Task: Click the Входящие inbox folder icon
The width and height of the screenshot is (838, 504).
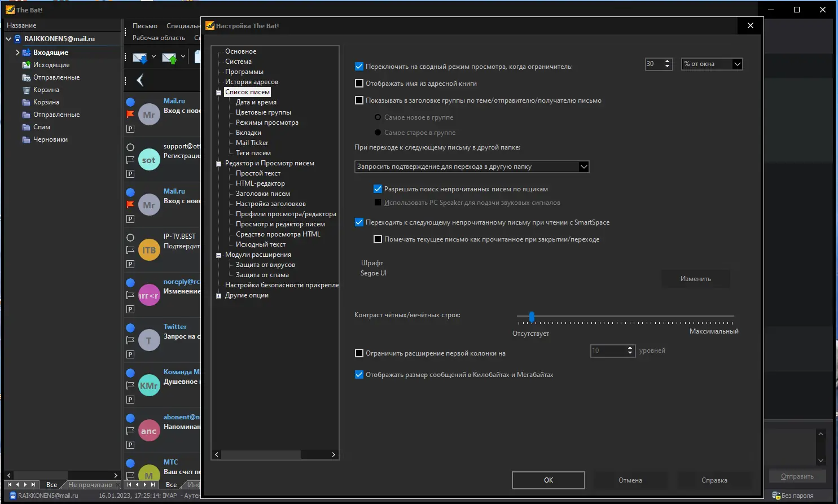Action: click(x=27, y=52)
